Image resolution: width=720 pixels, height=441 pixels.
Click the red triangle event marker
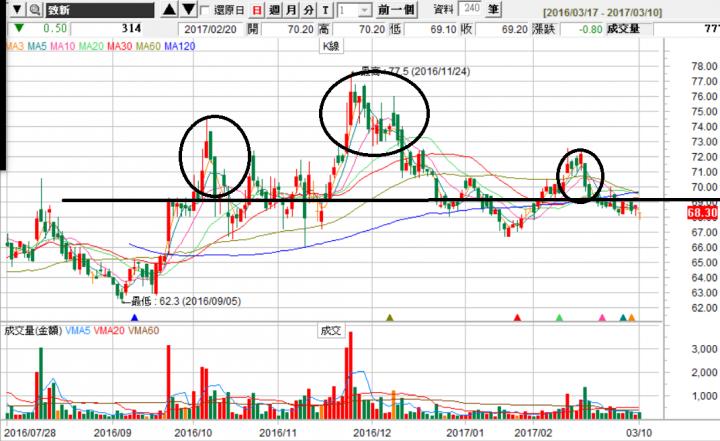pos(518,317)
